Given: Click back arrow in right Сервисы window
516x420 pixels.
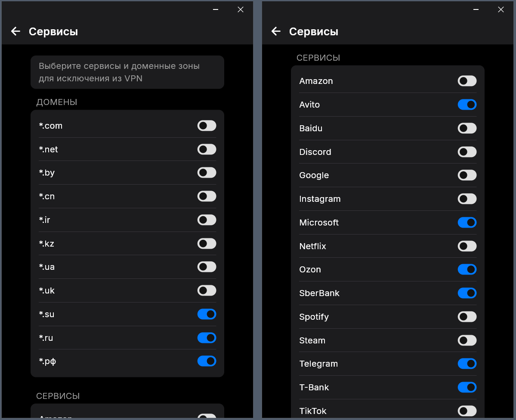Looking at the screenshot, I should click(276, 31).
